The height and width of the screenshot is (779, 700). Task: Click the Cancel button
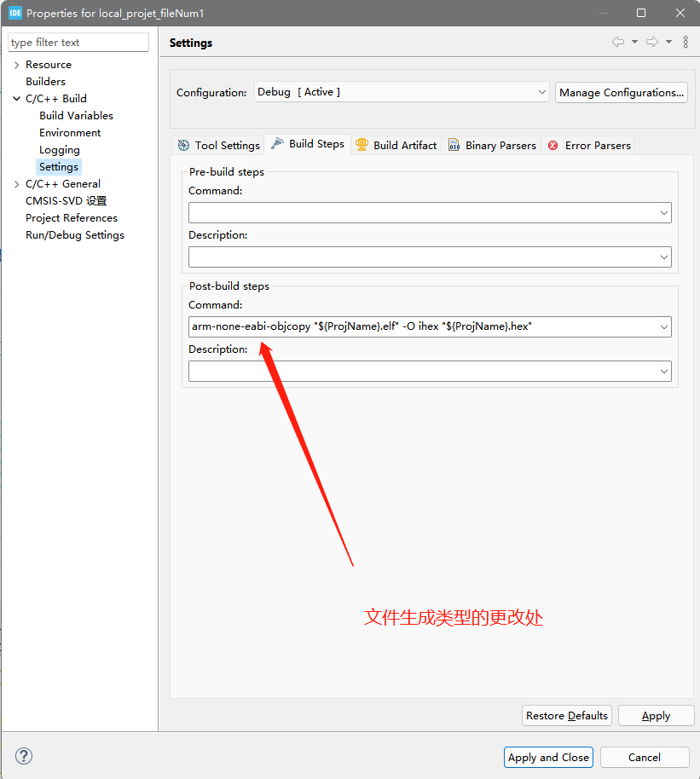pyautogui.click(x=645, y=757)
